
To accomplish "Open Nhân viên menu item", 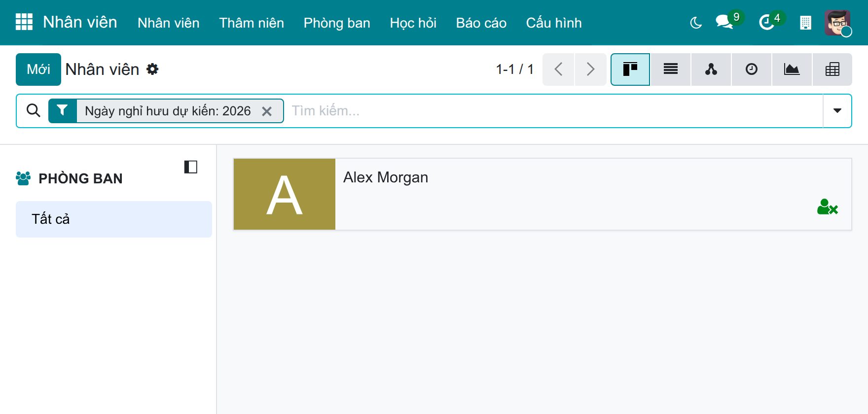I will click(169, 23).
